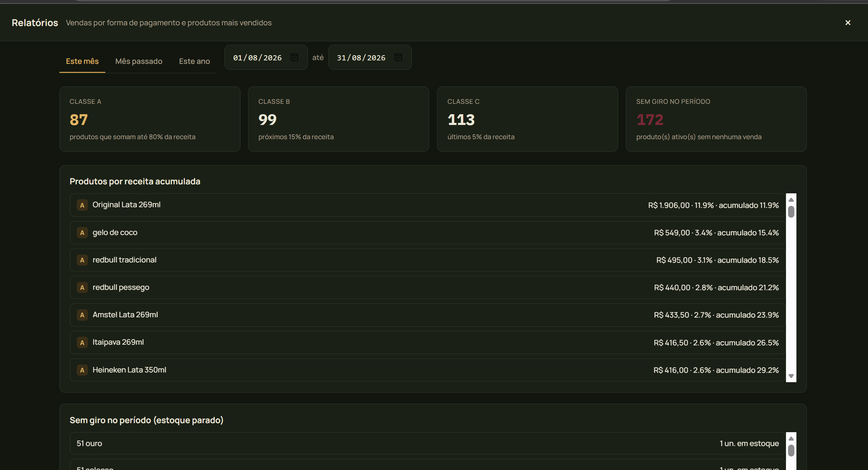Image resolution: width=868 pixels, height=470 pixels.
Task: Click the products list scrollbar thumb
Action: [791, 212]
